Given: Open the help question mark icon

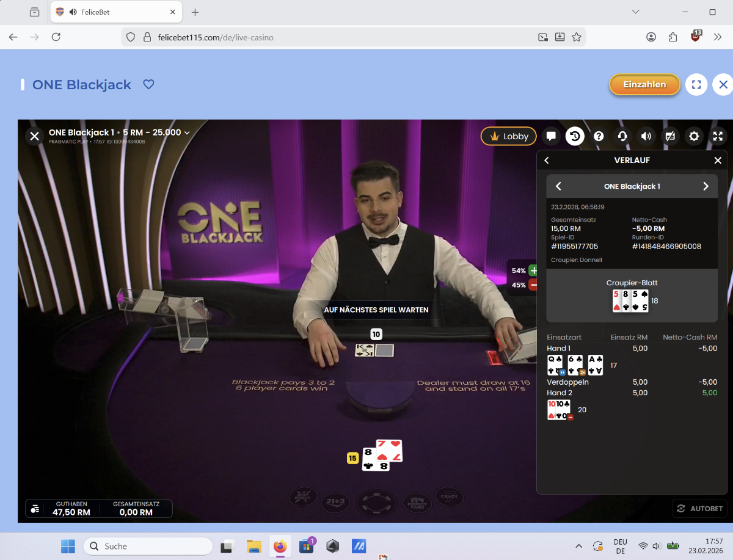Looking at the screenshot, I should pos(599,136).
